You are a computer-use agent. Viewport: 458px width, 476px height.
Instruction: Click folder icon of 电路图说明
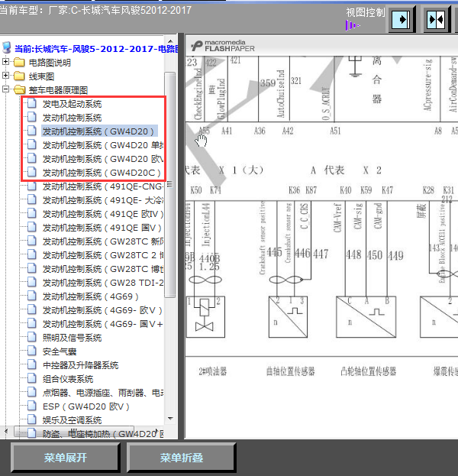click(x=19, y=62)
